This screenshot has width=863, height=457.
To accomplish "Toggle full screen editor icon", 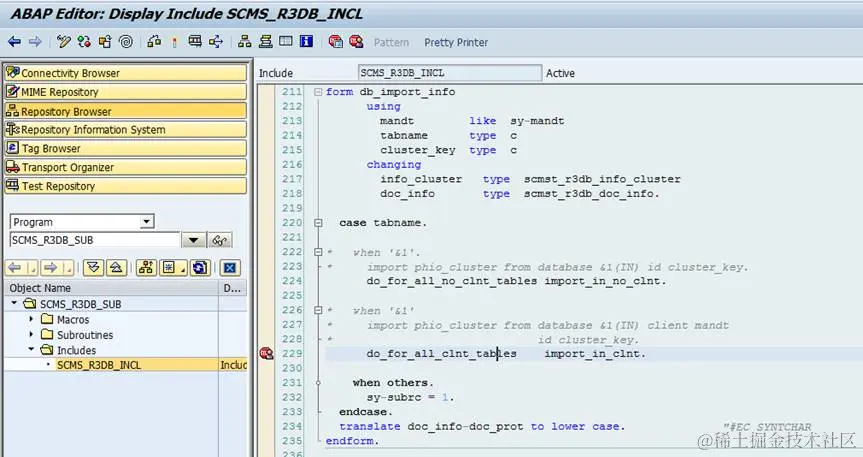I will (286, 42).
